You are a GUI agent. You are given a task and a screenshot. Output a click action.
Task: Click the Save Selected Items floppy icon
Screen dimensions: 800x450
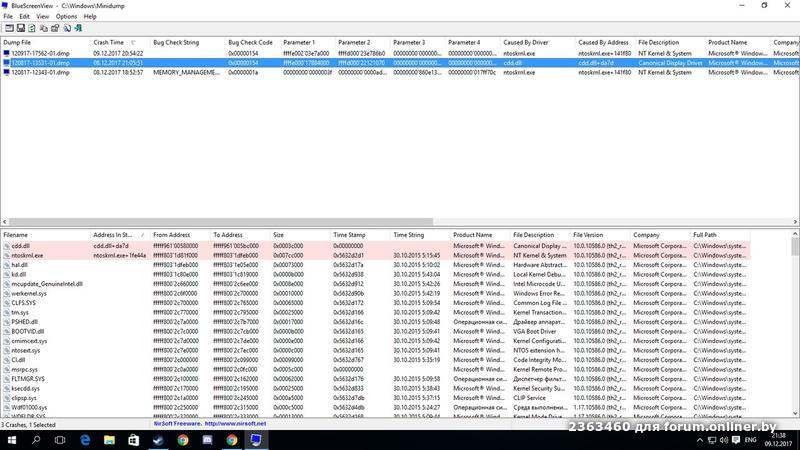point(21,28)
